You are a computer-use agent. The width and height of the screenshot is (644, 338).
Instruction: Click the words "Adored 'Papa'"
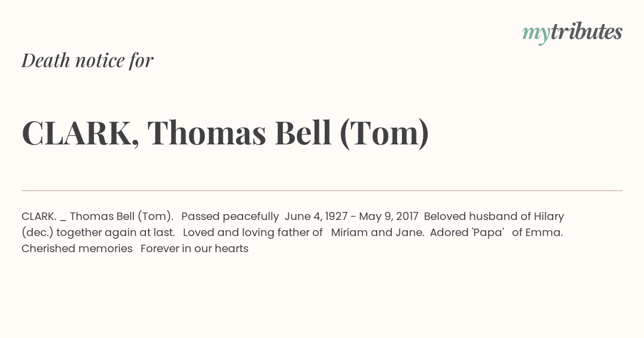[x=467, y=233]
